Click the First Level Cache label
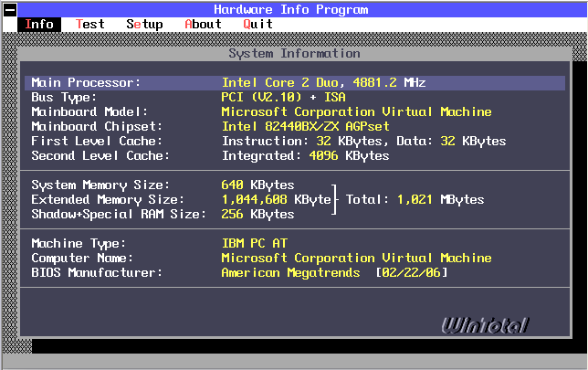Viewport: 588px width, 370px height. tap(97, 141)
